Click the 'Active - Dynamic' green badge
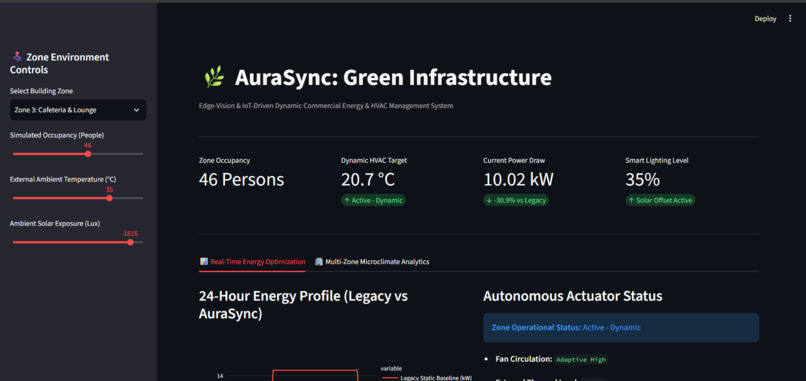The width and height of the screenshot is (806, 381). [x=373, y=201]
